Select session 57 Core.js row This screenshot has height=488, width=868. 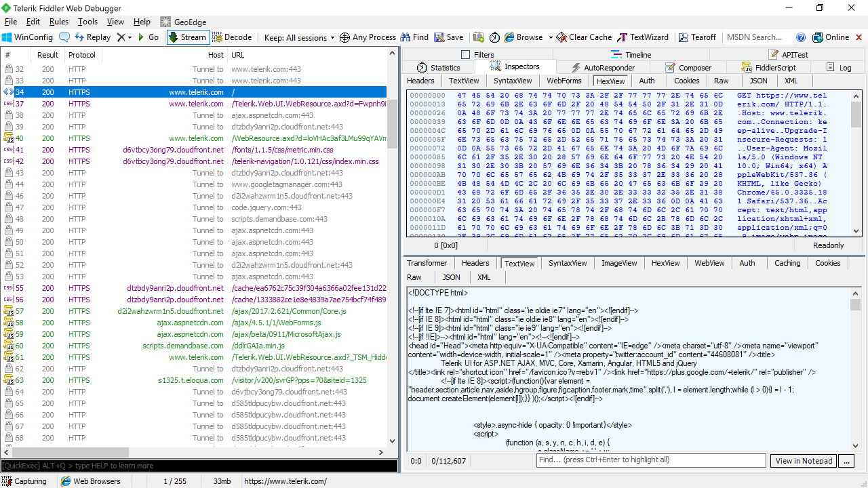pos(194,311)
